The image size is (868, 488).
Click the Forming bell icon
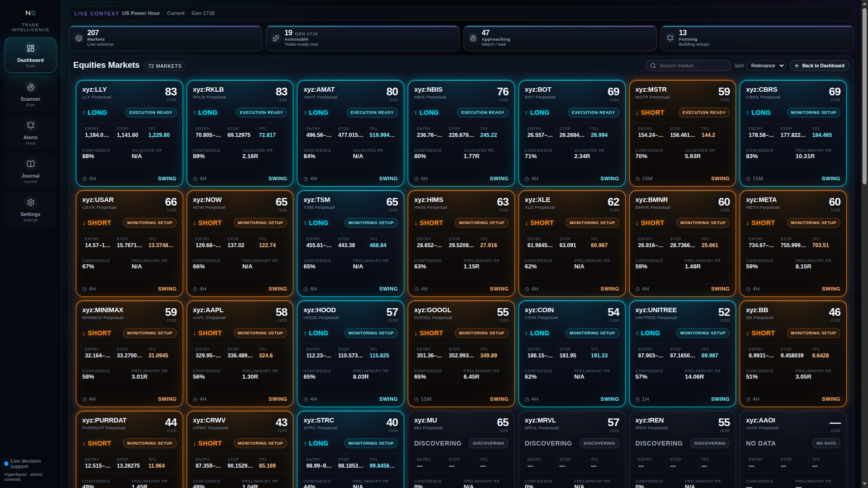click(670, 38)
